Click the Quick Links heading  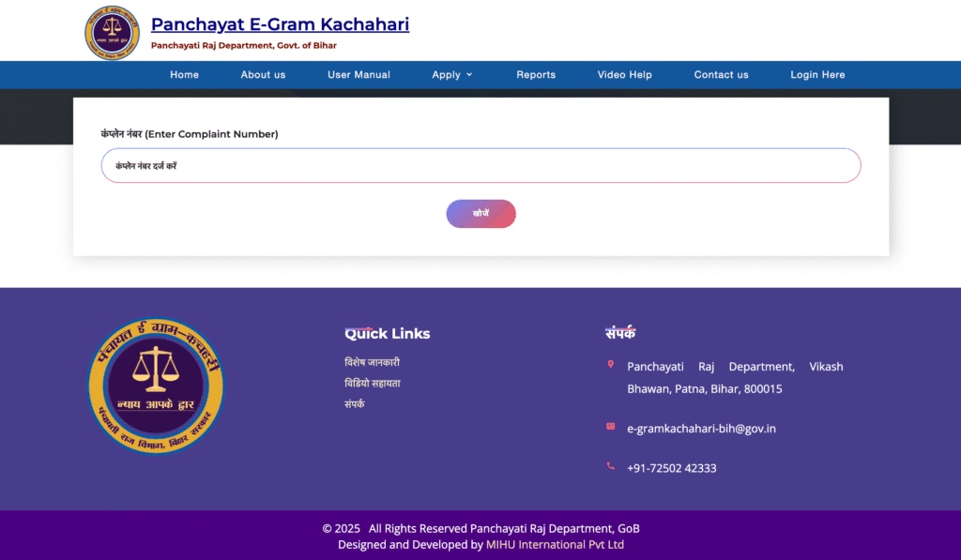point(388,334)
